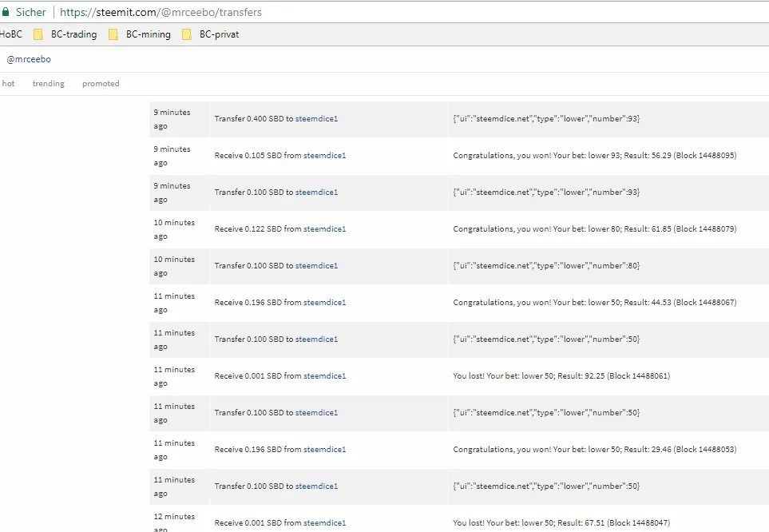
Task: Open steemdice1 link in Receive 0.105 SBD row
Action: [325, 156]
